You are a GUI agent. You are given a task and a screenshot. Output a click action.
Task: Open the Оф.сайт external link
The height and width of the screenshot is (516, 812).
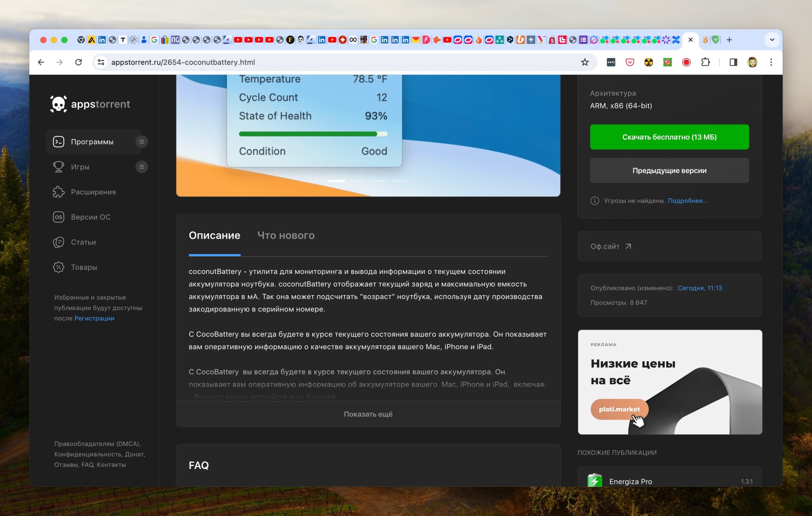point(611,246)
